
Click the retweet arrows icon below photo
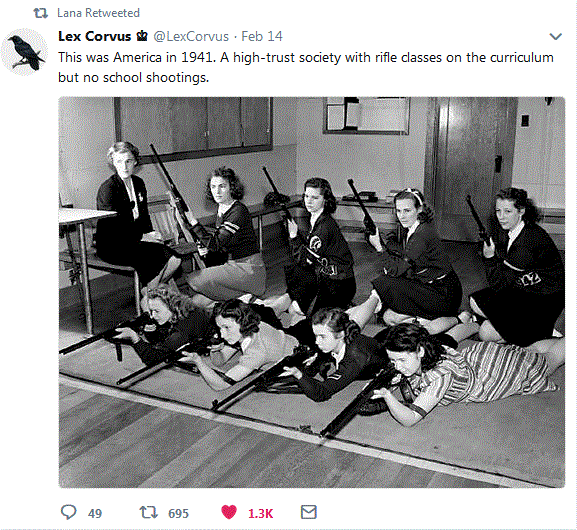[148, 512]
